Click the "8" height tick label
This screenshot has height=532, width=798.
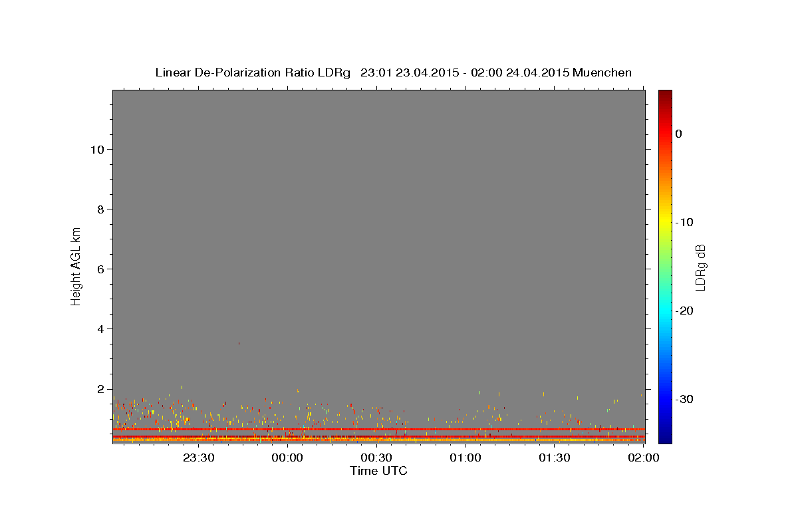click(x=100, y=209)
